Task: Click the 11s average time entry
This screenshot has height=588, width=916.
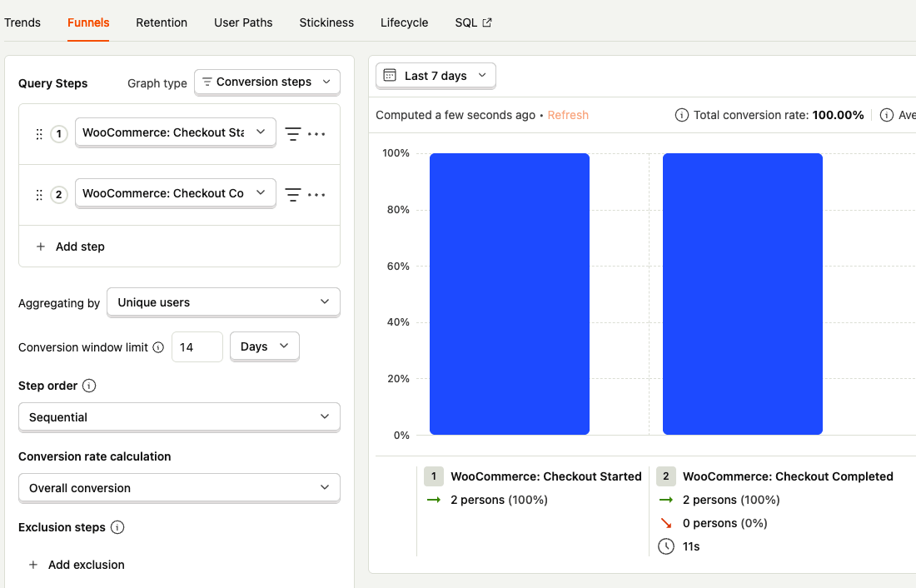Action: pyautogui.click(x=691, y=546)
